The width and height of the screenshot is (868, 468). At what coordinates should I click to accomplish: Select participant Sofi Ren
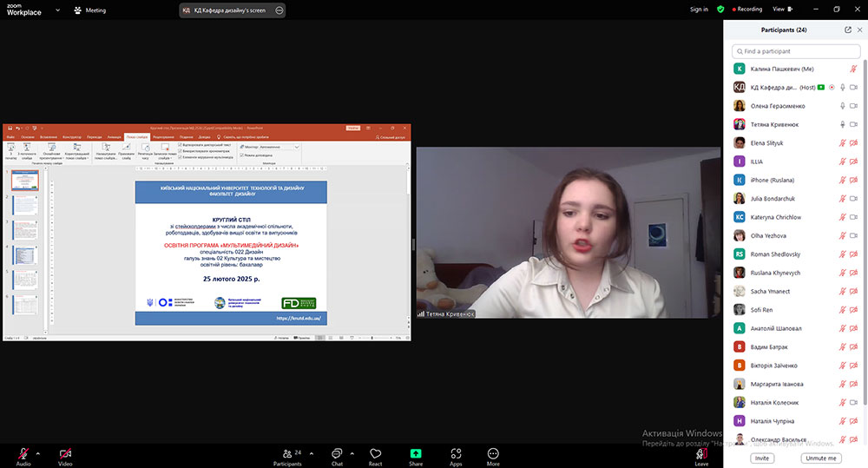(796, 310)
